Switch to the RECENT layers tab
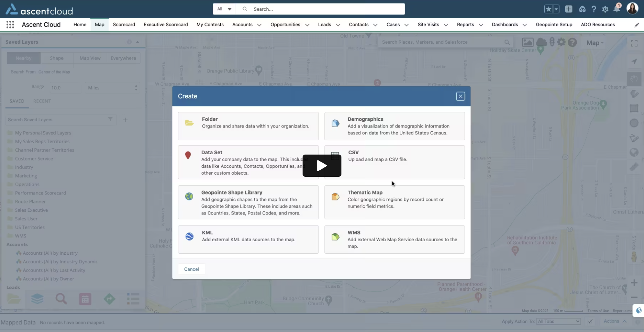Screen dimensions: 644x332 pyautogui.click(x=42, y=101)
